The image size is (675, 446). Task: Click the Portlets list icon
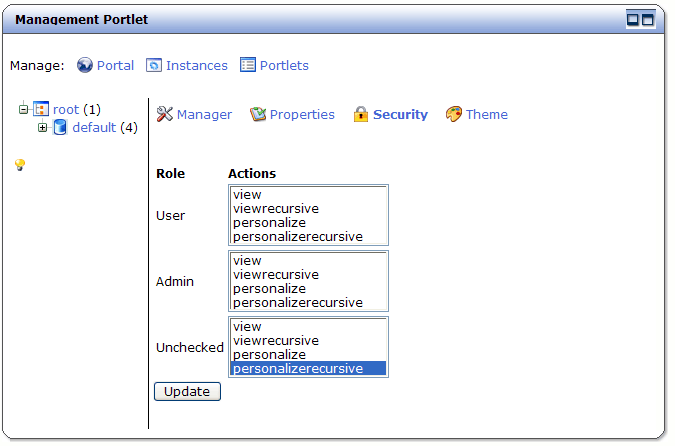pyautogui.click(x=248, y=65)
